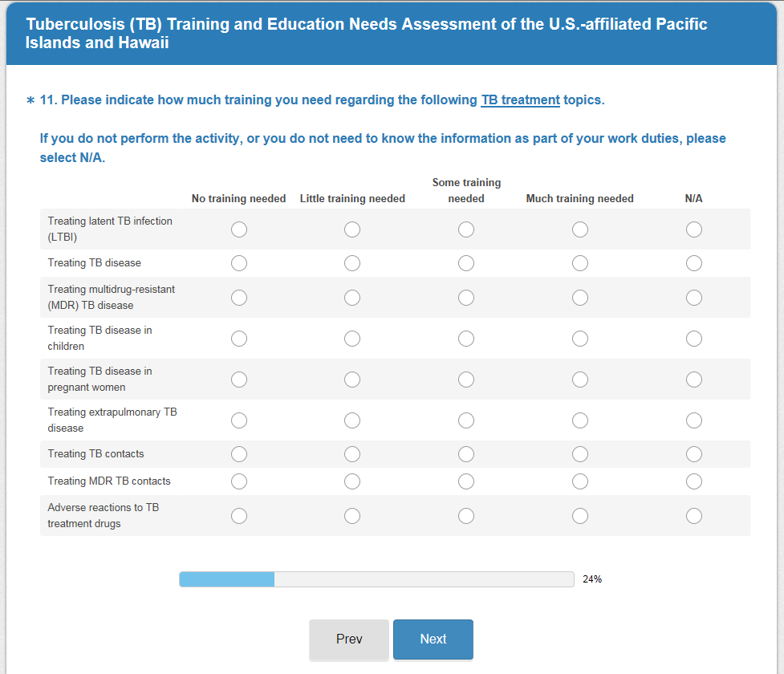Select 'No training needed' for Treating latent TB infection

239,229
